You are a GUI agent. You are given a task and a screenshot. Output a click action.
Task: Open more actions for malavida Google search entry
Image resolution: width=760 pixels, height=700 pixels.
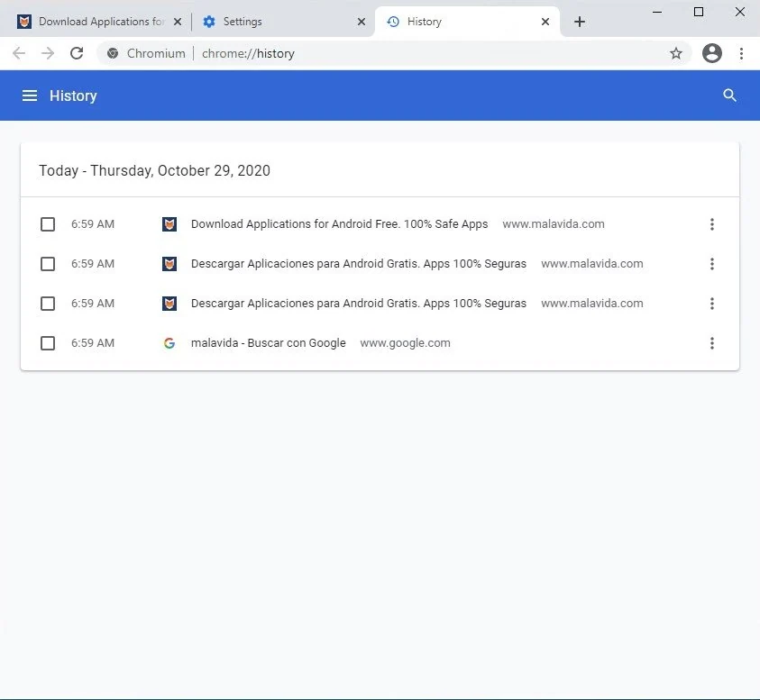coord(711,343)
